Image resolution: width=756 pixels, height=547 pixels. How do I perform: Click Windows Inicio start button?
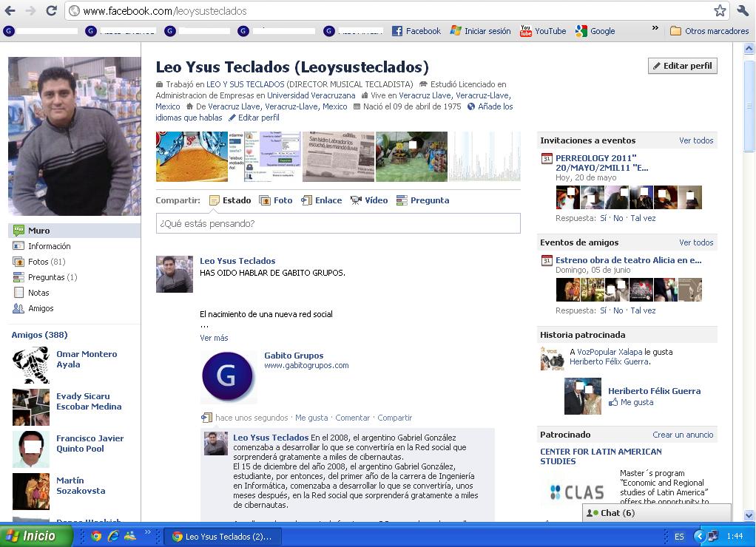(37, 536)
